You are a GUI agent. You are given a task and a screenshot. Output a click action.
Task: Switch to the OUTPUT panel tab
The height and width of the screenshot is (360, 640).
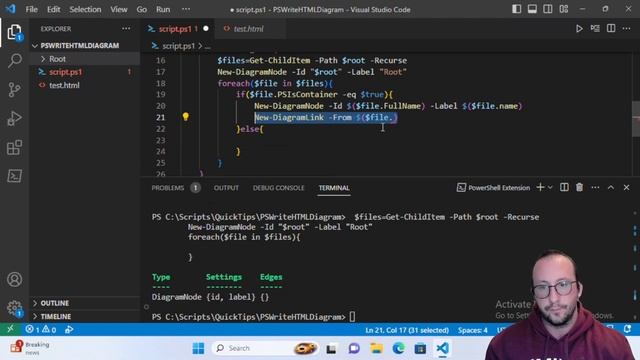[226, 188]
